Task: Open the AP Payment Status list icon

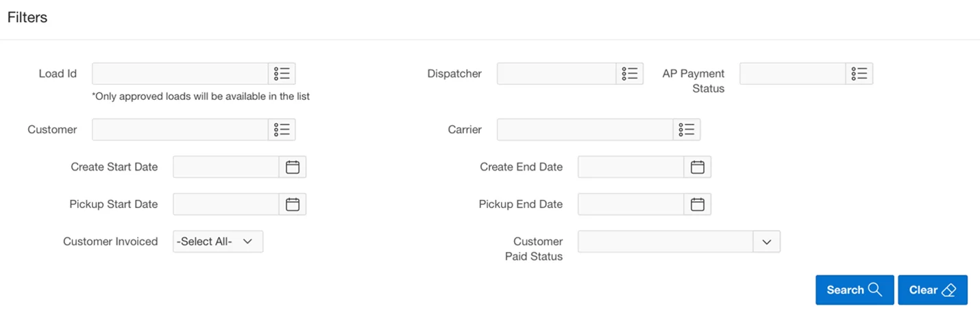Action: (859, 74)
